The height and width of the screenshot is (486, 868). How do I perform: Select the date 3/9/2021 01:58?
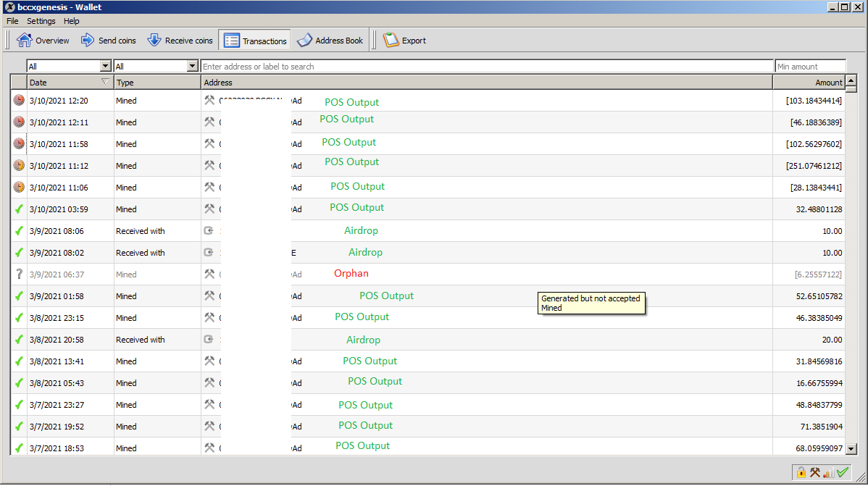coord(57,296)
